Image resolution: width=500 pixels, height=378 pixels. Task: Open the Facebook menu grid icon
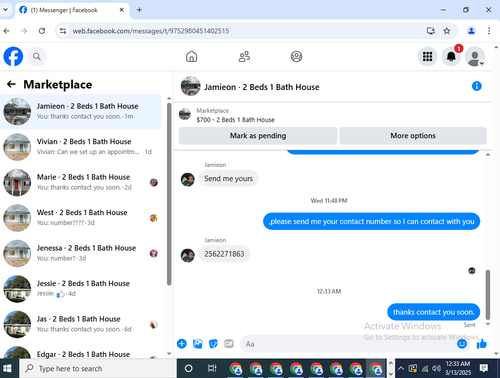pyautogui.click(x=427, y=56)
